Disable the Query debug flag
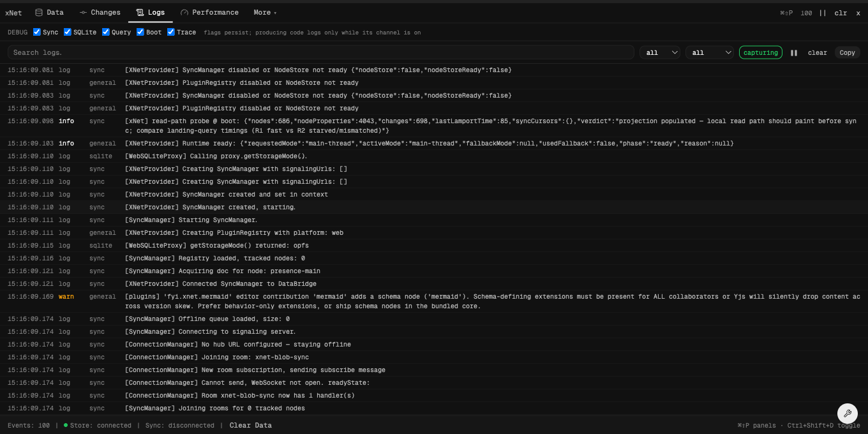 click(106, 32)
